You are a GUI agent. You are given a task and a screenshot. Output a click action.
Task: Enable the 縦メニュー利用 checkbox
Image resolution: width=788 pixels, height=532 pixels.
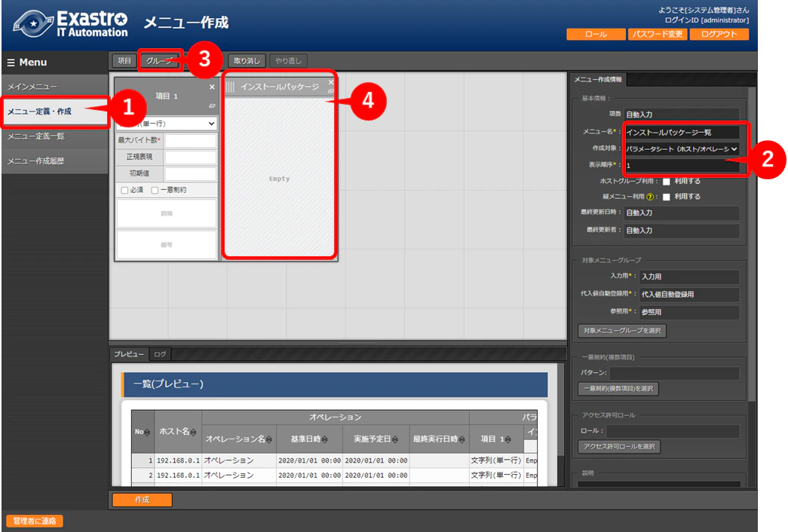click(x=667, y=197)
